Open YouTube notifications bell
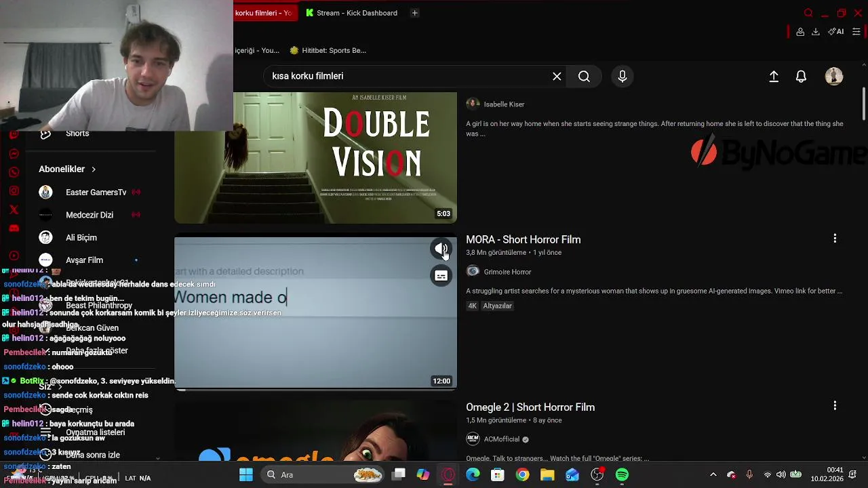868x488 pixels. (801, 77)
